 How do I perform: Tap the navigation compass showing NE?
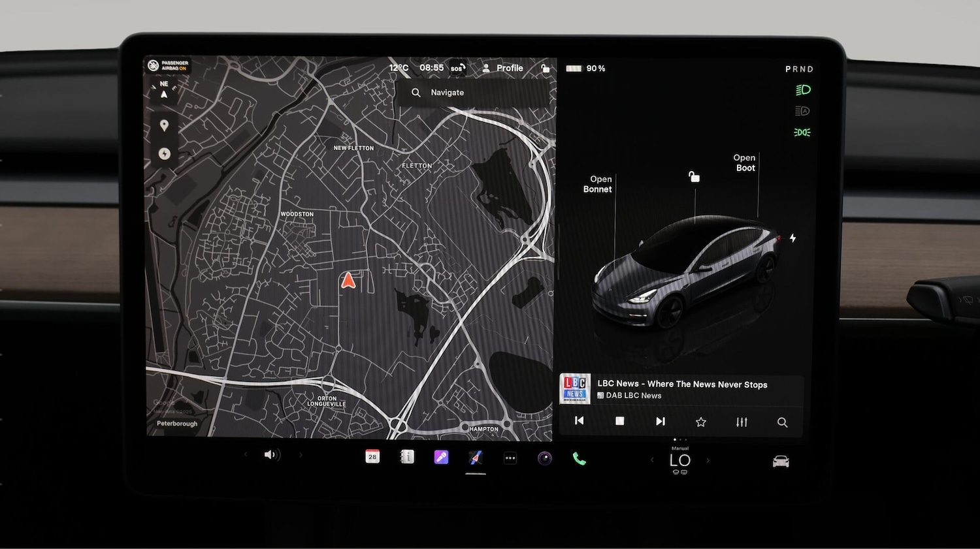coord(164,89)
